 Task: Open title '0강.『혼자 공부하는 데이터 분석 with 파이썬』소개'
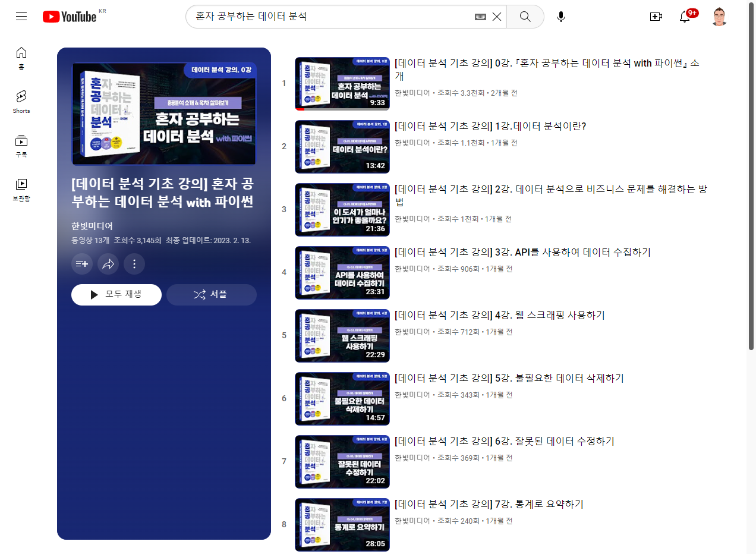[x=547, y=70]
